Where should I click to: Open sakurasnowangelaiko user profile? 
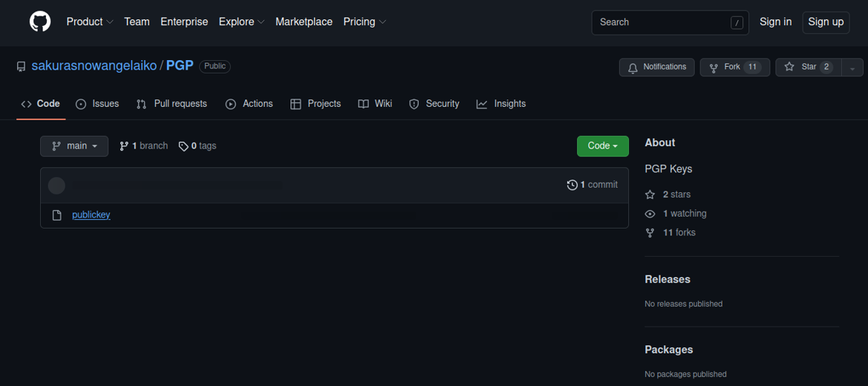pos(94,66)
